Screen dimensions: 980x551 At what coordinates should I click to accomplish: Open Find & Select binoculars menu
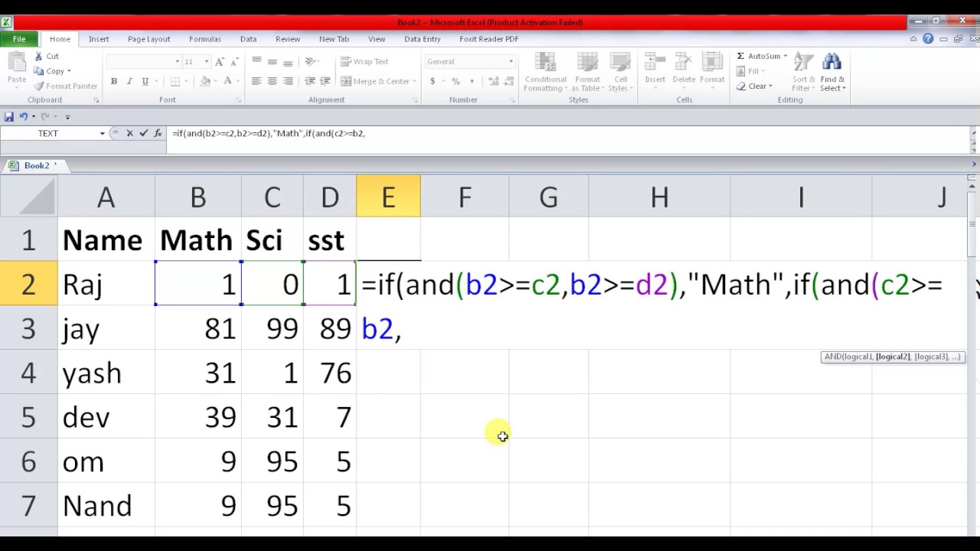click(x=832, y=73)
